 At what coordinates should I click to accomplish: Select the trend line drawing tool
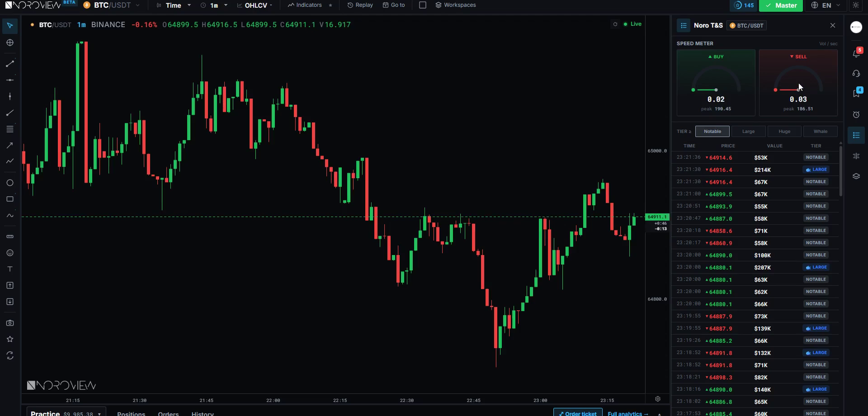(x=10, y=64)
